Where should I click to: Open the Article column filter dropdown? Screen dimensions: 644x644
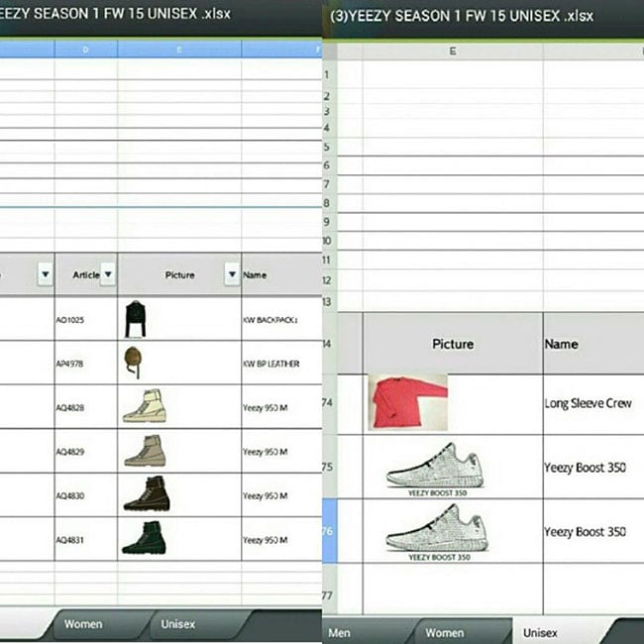coord(108,274)
